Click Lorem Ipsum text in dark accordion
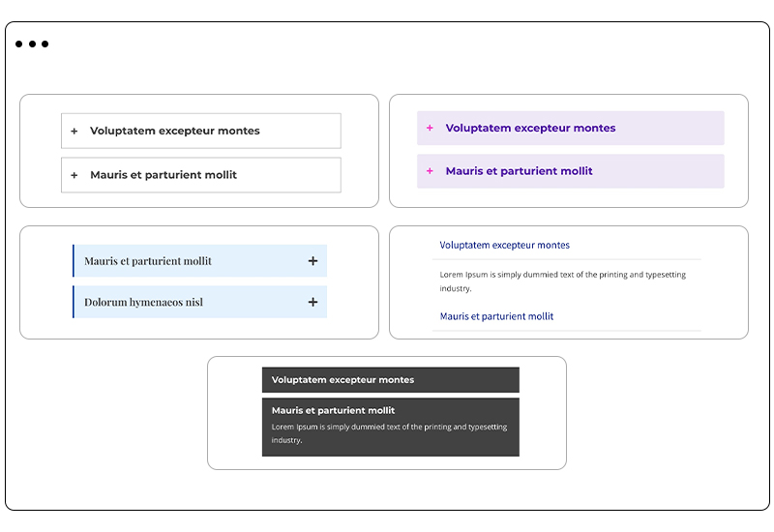Image resolution: width=774 pixels, height=532 pixels. pyautogui.click(x=388, y=433)
